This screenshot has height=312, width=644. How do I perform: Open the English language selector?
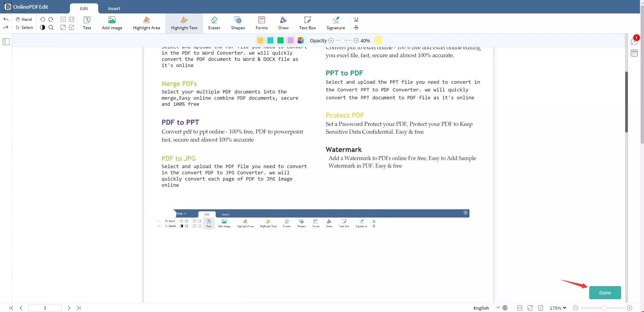tap(485, 308)
